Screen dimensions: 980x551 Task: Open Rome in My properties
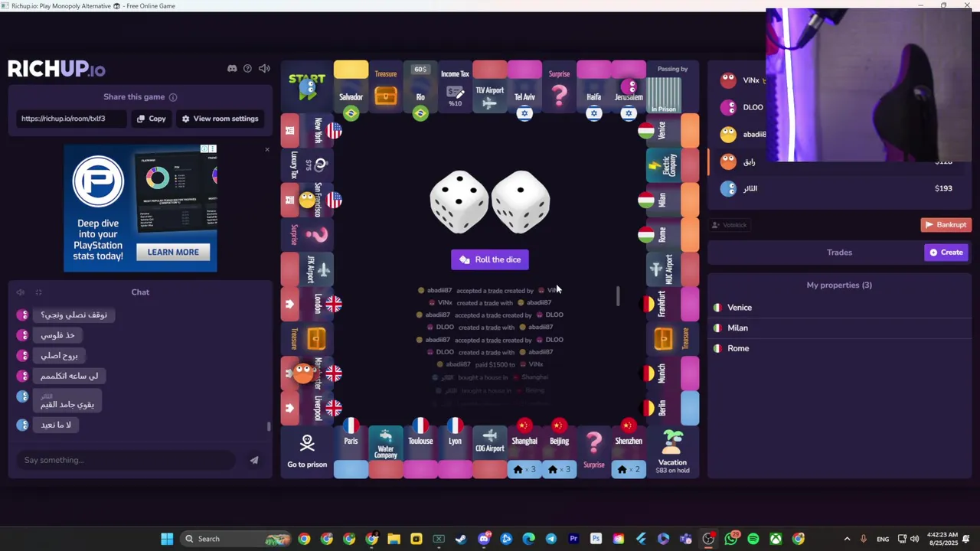(x=839, y=348)
